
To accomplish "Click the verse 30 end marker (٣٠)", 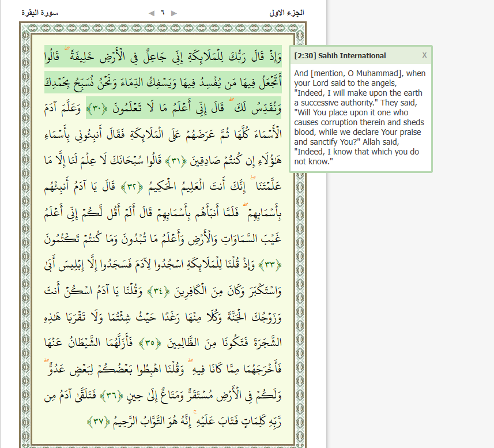I will pos(97,109).
